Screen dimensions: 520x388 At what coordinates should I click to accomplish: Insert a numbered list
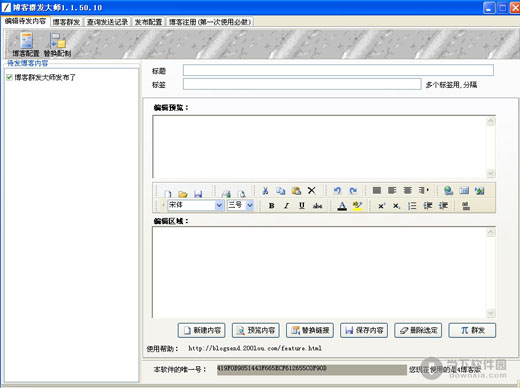coord(412,206)
